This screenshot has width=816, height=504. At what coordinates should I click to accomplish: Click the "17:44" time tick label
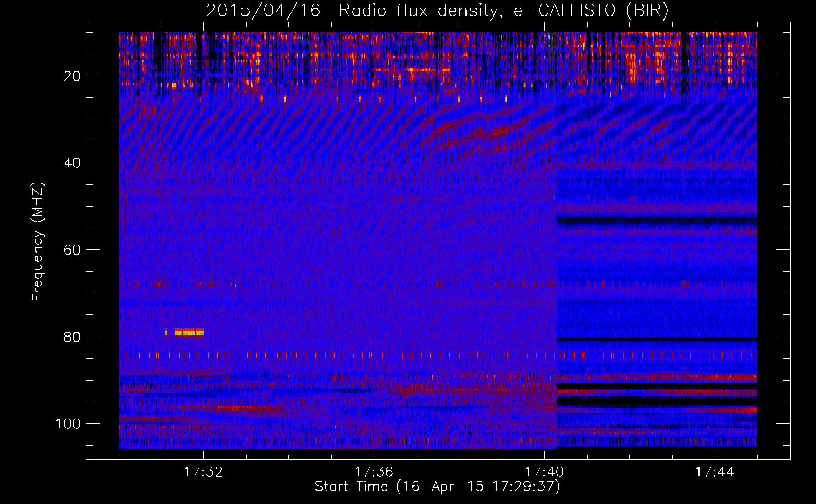(715, 472)
